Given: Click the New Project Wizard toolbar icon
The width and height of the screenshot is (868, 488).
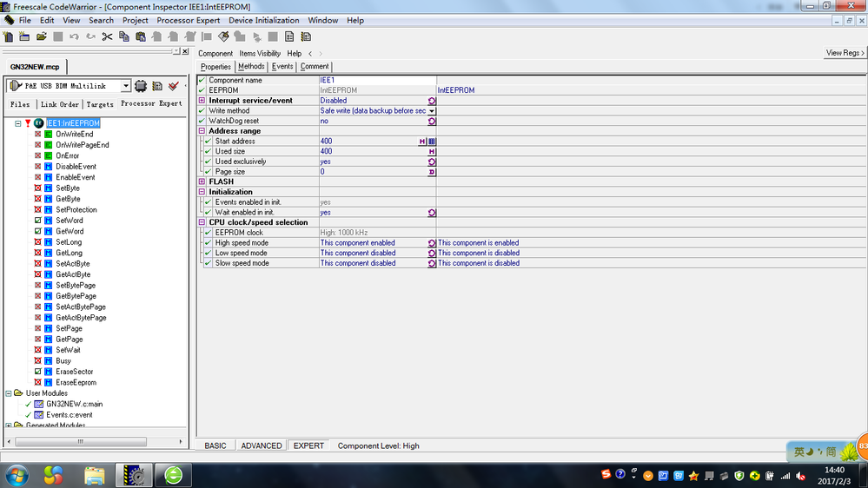Looking at the screenshot, I should 24,37.
